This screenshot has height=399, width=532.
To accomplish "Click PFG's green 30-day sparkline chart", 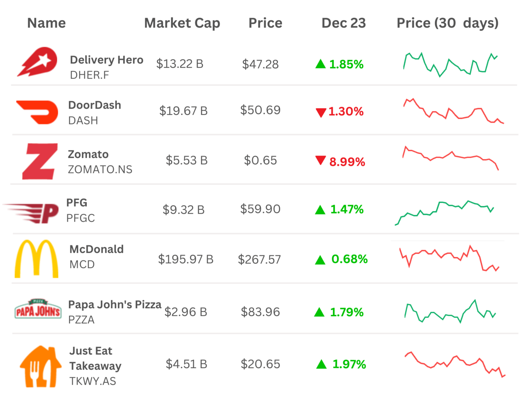I will 445,212.
